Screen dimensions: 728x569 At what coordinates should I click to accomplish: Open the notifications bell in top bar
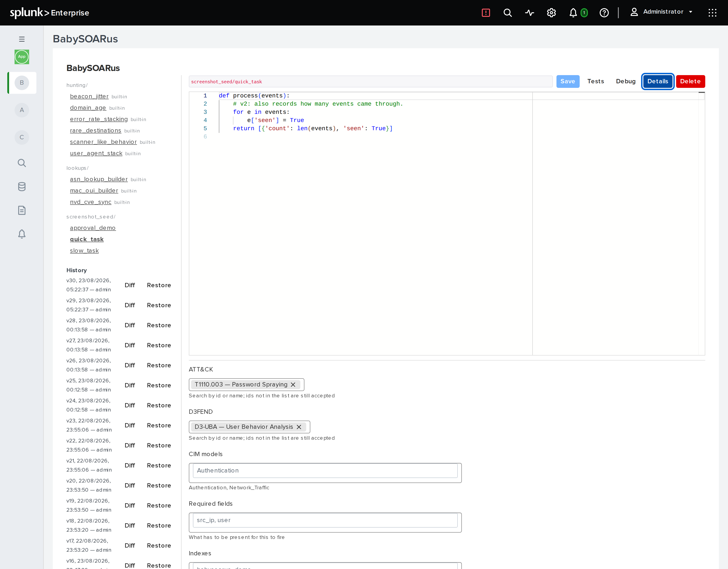(x=573, y=13)
